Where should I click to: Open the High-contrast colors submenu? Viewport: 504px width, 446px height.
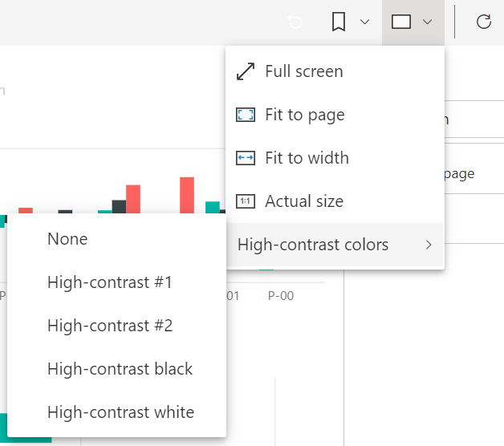point(335,245)
